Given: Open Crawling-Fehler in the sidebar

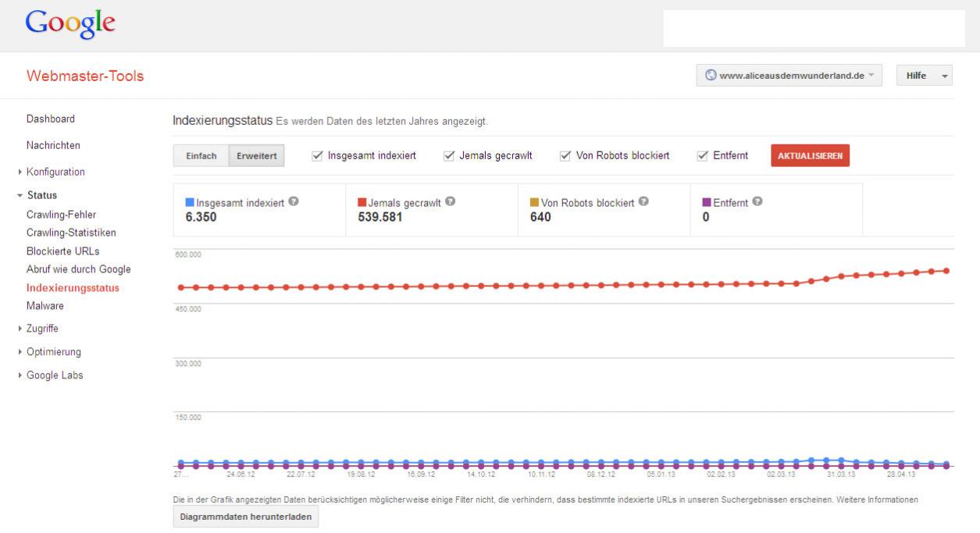Looking at the screenshot, I should point(62,215).
